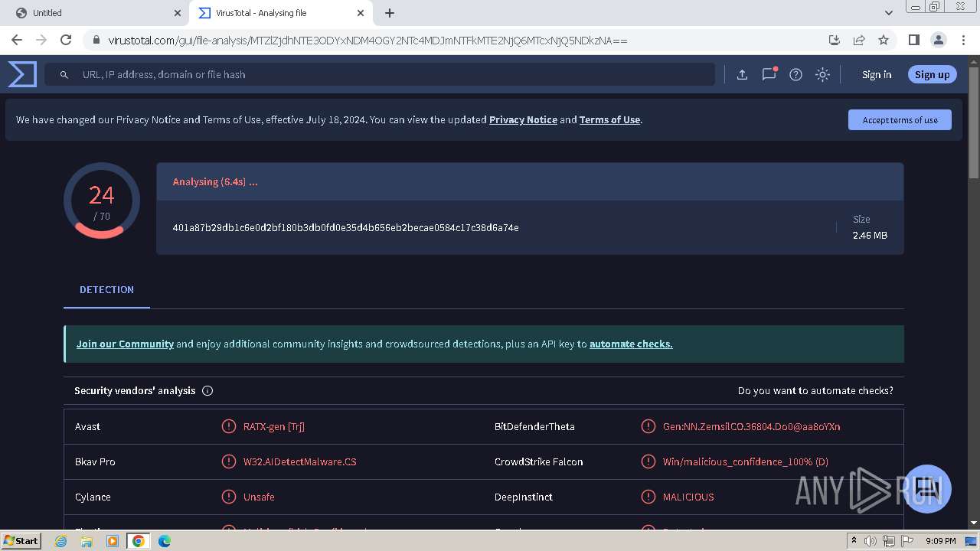The height and width of the screenshot is (551, 980).
Task: Open Internet Explorer from taskbar
Action: 60,541
